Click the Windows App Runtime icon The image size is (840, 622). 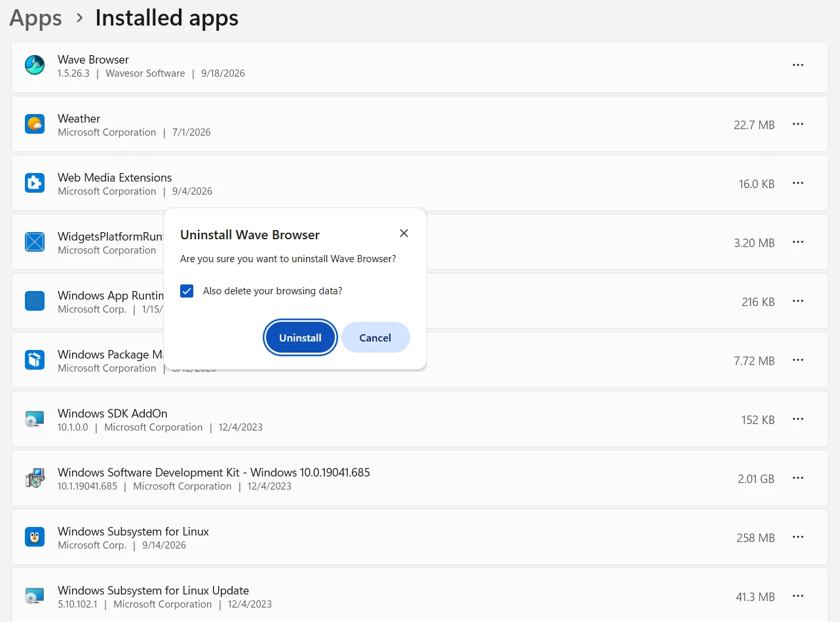pyautogui.click(x=35, y=301)
